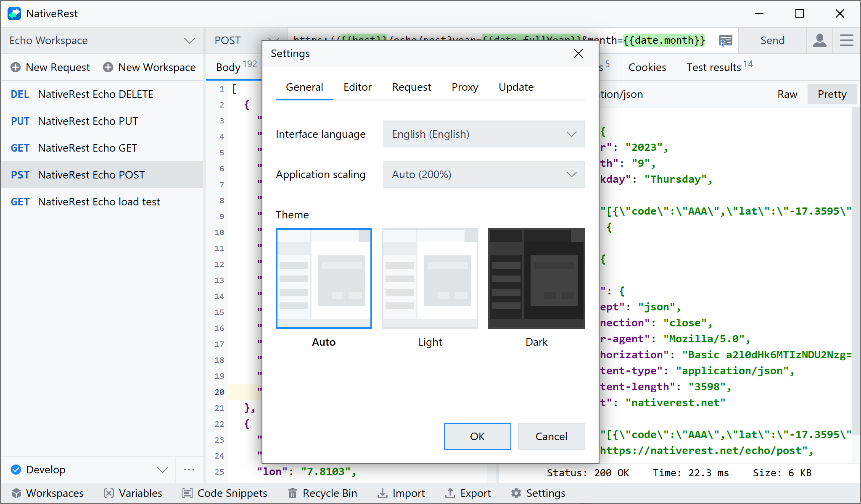Select the Dark theme option
This screenshot has height=504, width=861.
536,278
